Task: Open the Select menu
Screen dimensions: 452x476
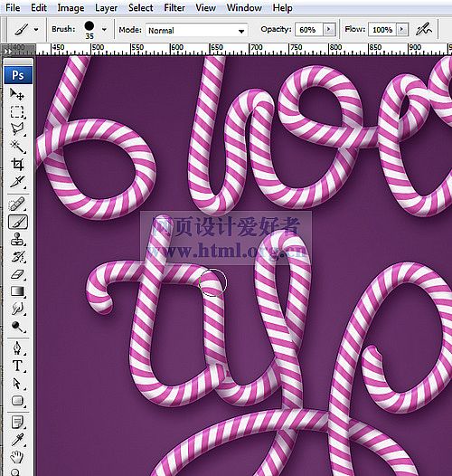Action: 140,7
